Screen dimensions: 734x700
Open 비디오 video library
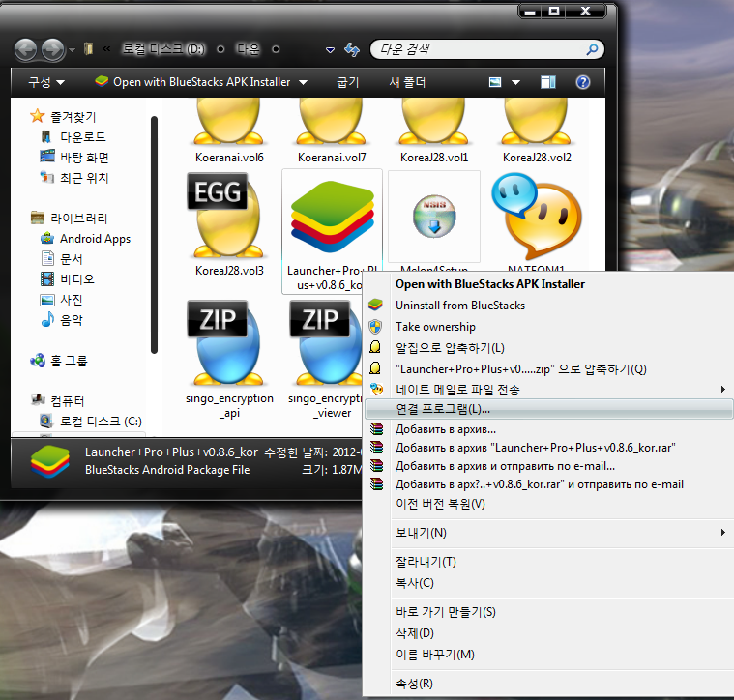click(x=68, y=279)
